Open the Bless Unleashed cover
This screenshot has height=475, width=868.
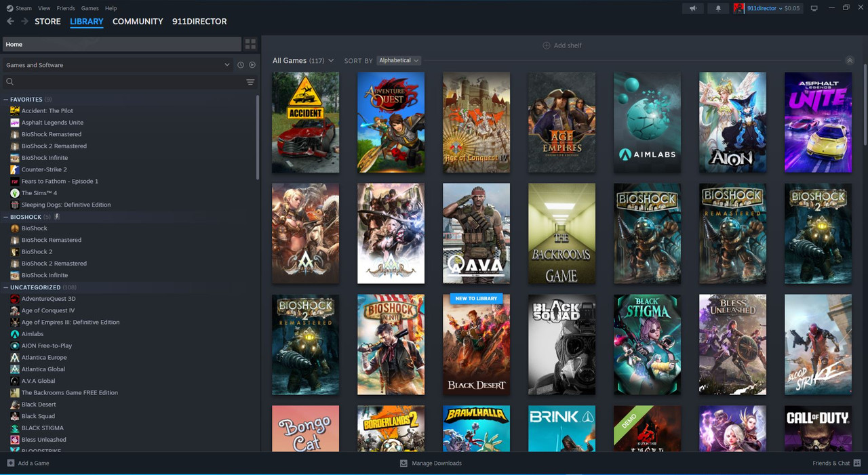click(732, 345)
